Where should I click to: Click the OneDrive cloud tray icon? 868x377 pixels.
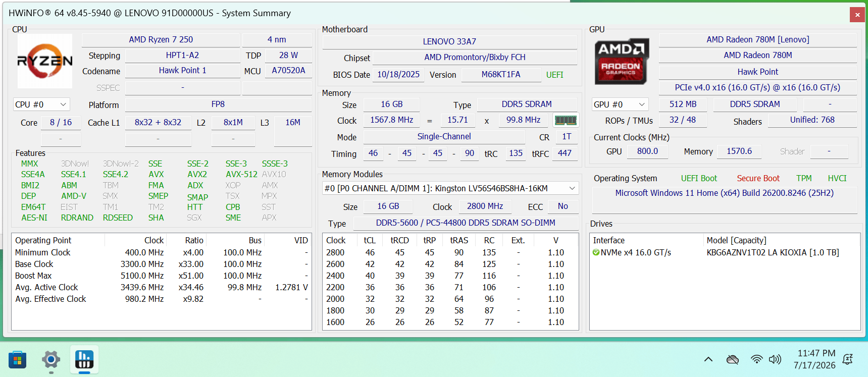pos(732,359)
